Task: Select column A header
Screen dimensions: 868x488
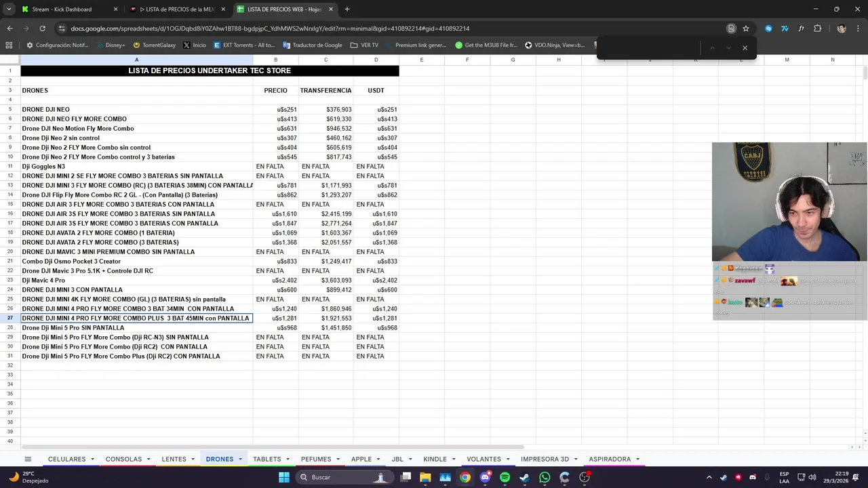Action: [136, 60]
